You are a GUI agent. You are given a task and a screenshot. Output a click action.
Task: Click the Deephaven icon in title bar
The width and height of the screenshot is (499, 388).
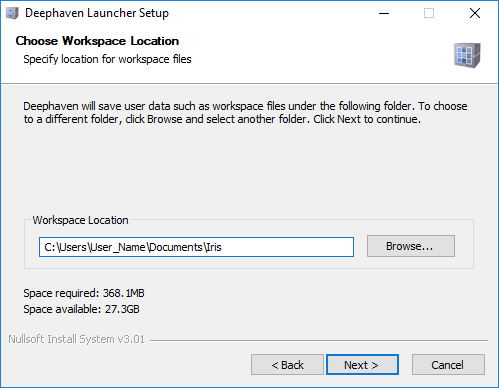coord(12,13)
